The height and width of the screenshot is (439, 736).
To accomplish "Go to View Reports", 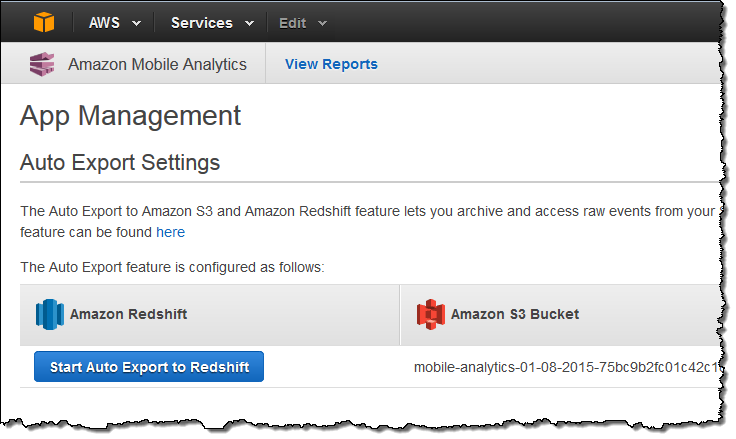I will click(331, 64).
